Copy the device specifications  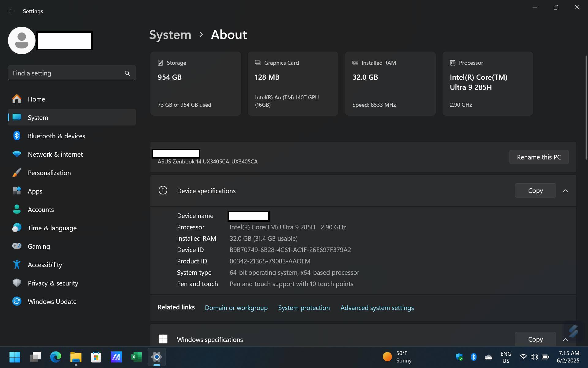[x=535, y=191]
